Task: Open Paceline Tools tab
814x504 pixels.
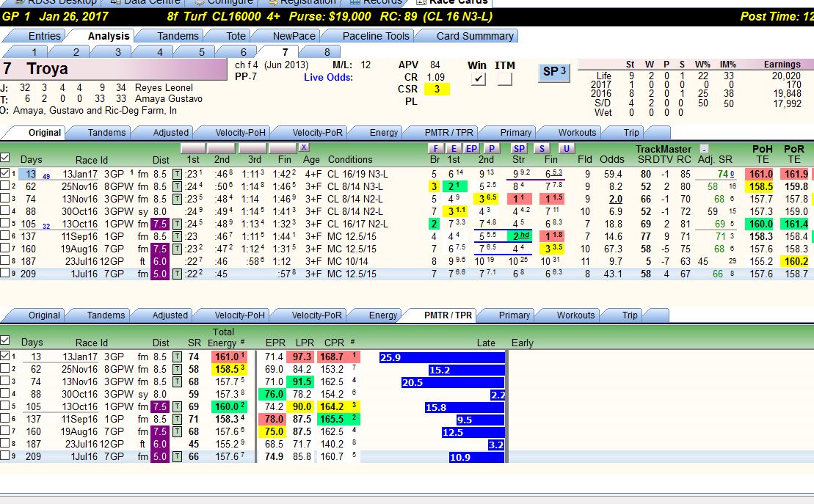Action: point(376,36)
